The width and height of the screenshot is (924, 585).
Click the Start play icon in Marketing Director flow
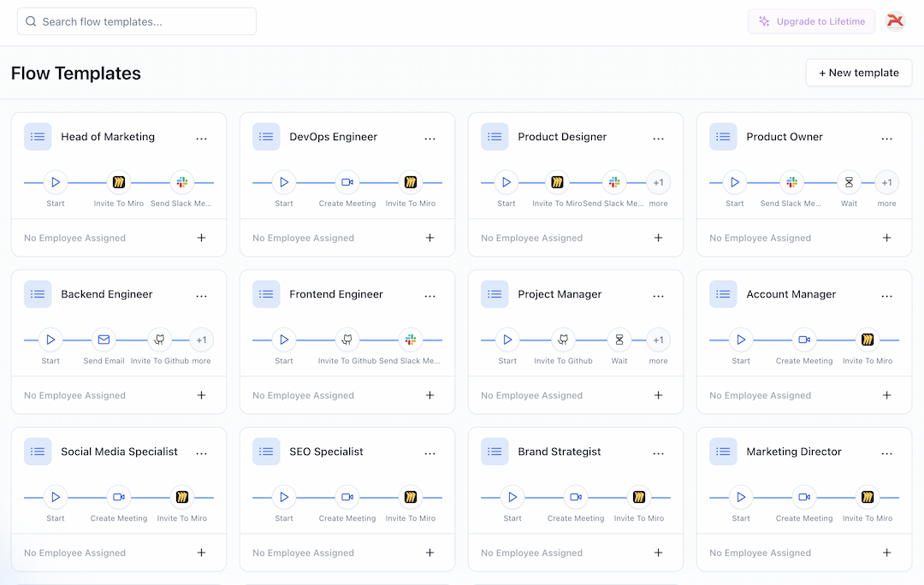point(741,497)
